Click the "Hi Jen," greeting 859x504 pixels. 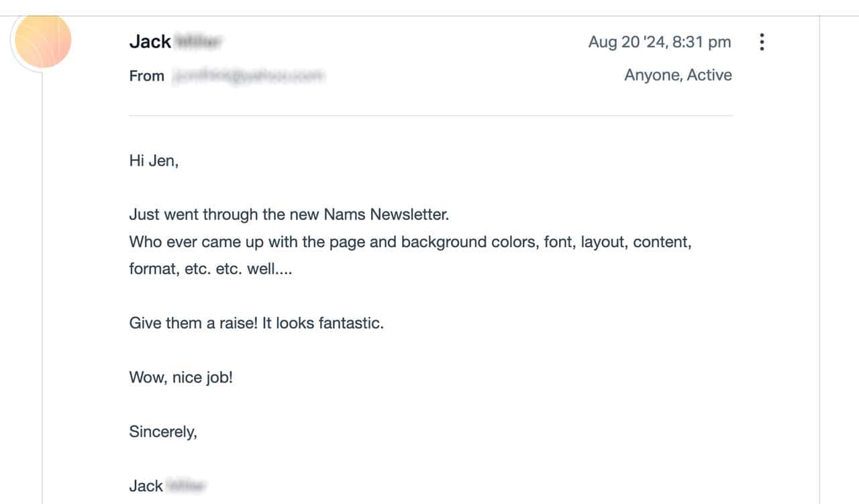[154, 161]
